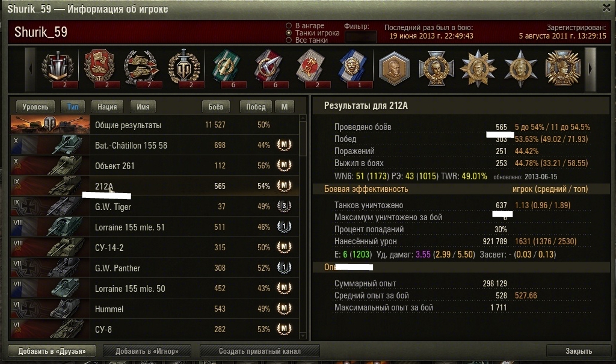Sort list by 'Побед' column

click(x=256, y=106)
